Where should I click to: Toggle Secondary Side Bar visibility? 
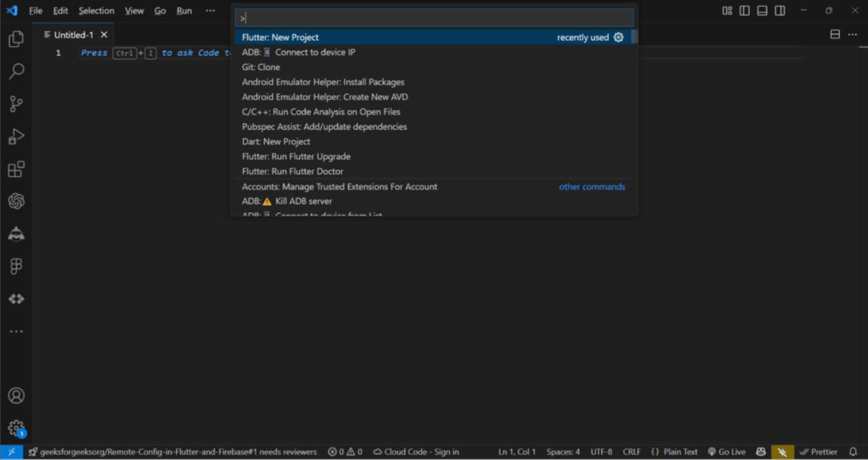point(780,11)
